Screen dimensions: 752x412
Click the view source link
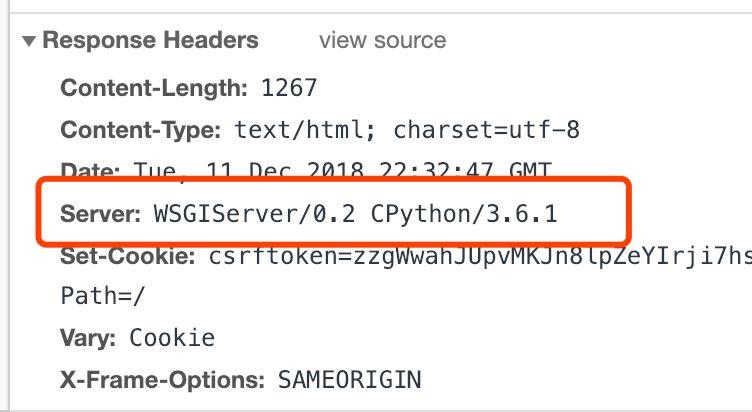tap(383, 40)
